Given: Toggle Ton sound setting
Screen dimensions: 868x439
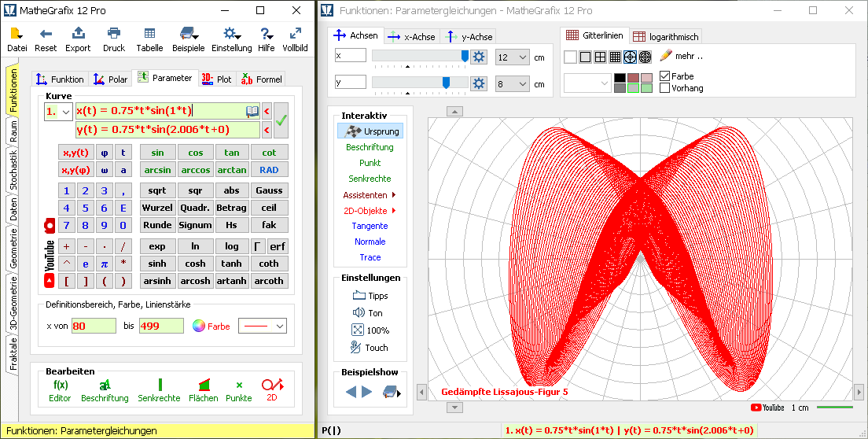Looking at the screenshot, I should 368,313.
